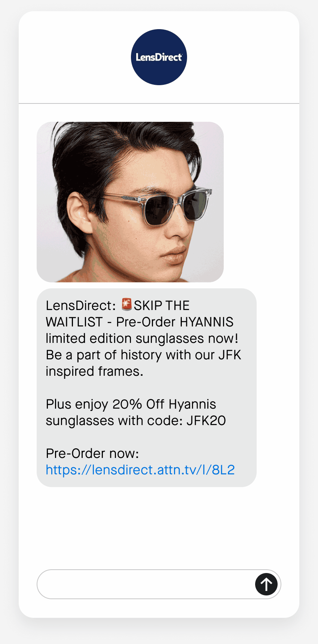This screenshot has width=318, height=644.
Task: Click the model's hair in photo
Action: click(x=123, y=153)
